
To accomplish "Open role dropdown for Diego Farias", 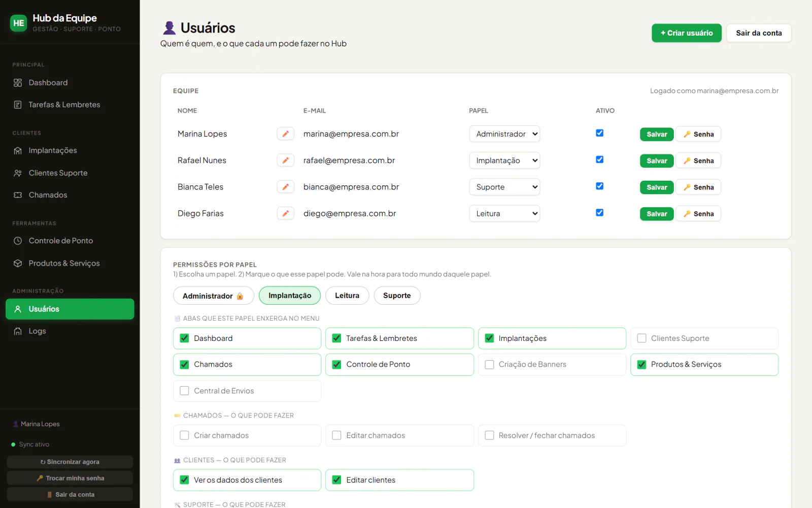I will click(x=504, y=213).
